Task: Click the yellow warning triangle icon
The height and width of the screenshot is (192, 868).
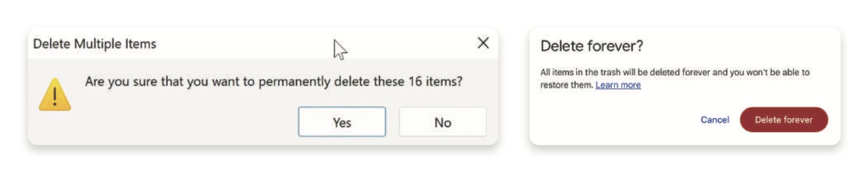Action: [55, 95]
